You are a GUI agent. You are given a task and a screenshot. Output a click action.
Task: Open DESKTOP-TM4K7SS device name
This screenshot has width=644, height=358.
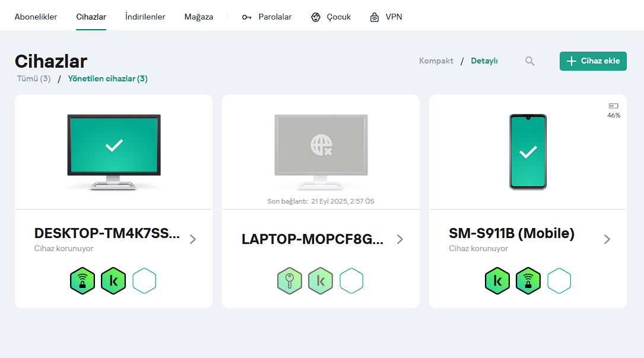107,233
